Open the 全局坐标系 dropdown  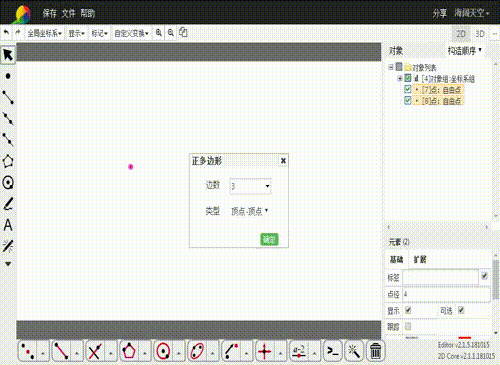[x=44, y=33]
